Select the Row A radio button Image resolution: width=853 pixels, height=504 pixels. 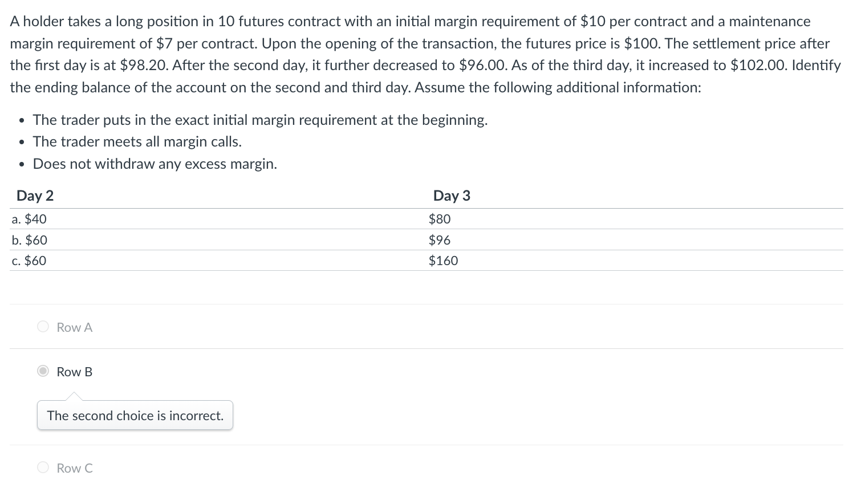point(43,327)
